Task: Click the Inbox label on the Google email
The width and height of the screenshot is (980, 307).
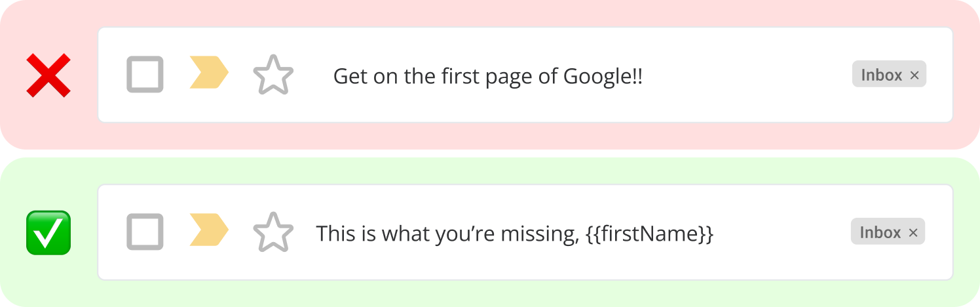Action: click(x=881, y=75)
